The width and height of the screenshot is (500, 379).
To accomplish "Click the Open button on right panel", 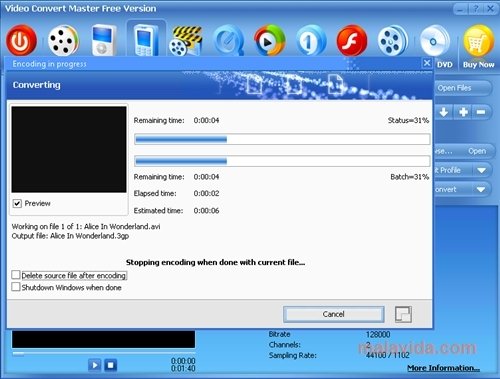I will (x=477, y=151).
